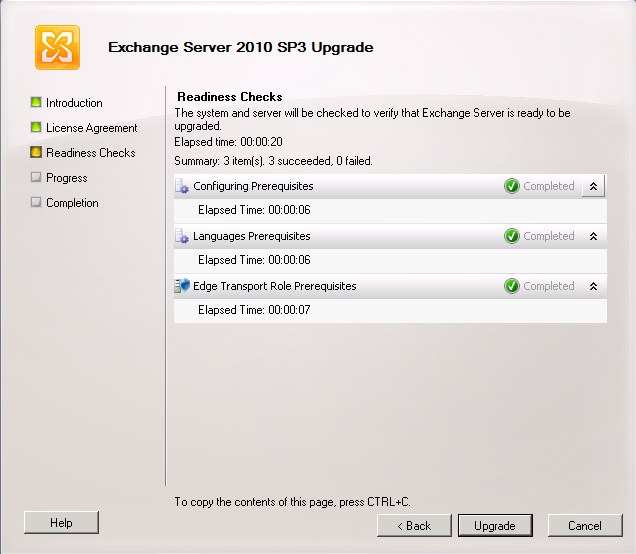This screenshot has width=636, height=554.
Task: Select the Progress step label
Action: tap(67, 178)
